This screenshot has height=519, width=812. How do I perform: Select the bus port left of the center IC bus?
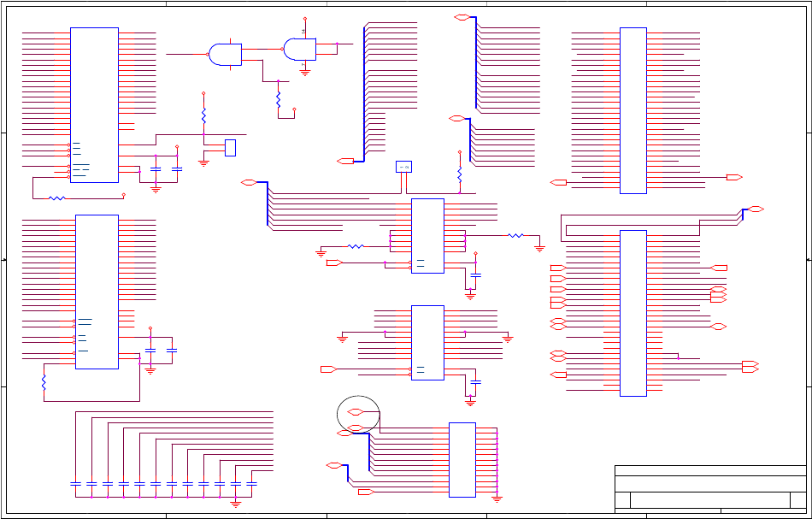(249, 182)
